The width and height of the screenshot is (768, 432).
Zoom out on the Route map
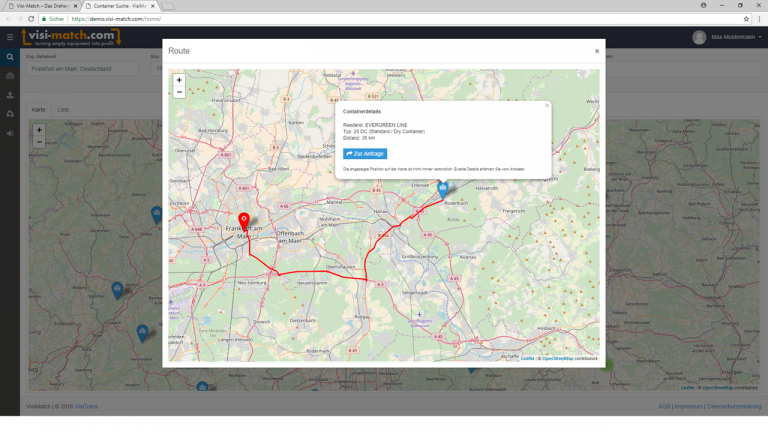pyautogui.click(x=179, y=92)
